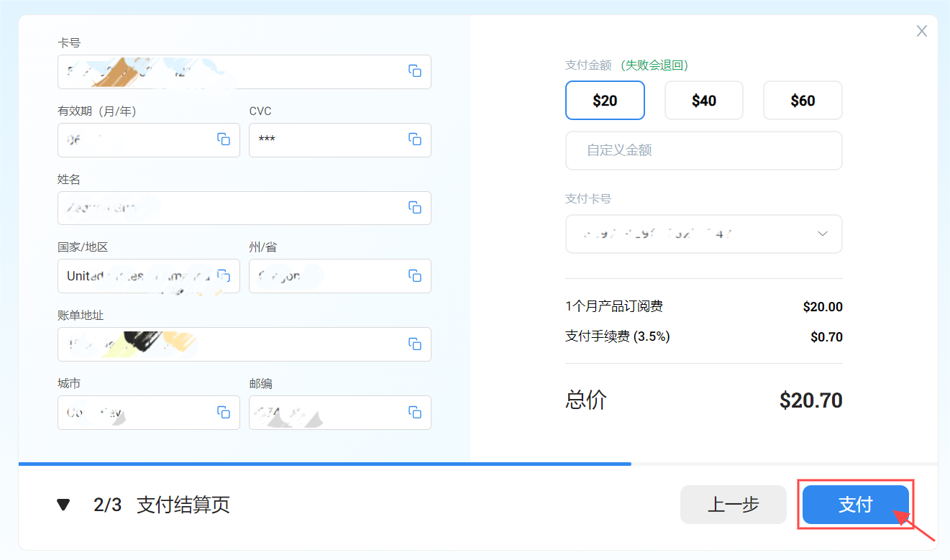Viewport: 950px width, 560px height.
Task: Select the $40 payment amount
Action: point(704,101)
